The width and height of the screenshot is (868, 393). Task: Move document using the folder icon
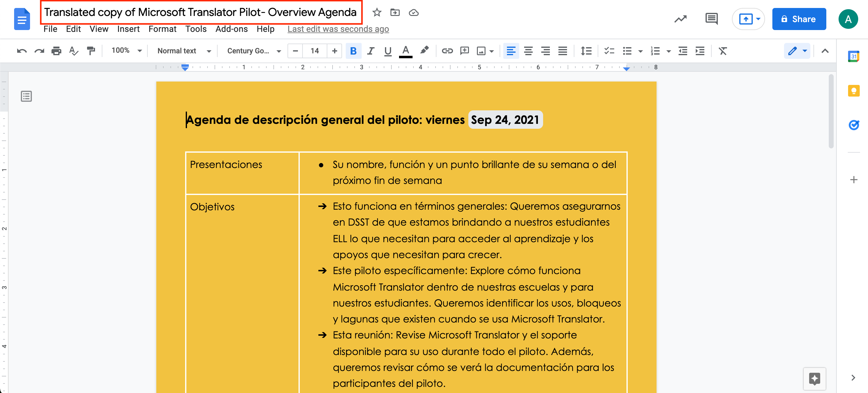(395, 13)
